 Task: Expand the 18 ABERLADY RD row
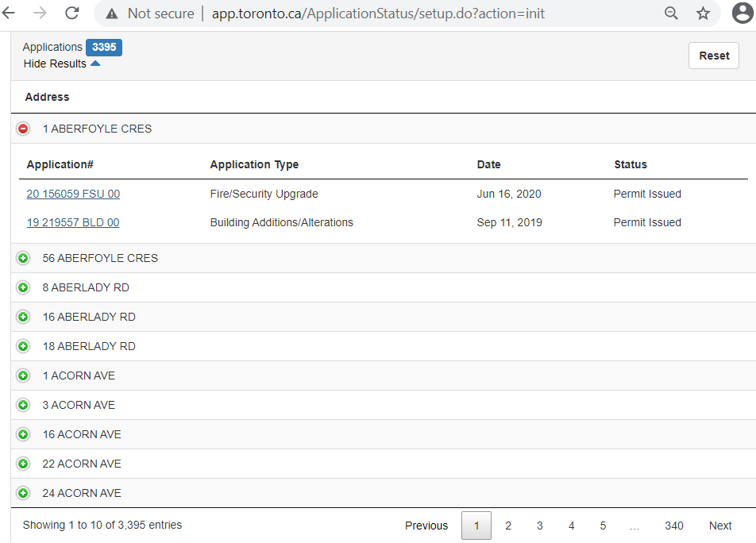pyautogui.click(x=23, y=346)
